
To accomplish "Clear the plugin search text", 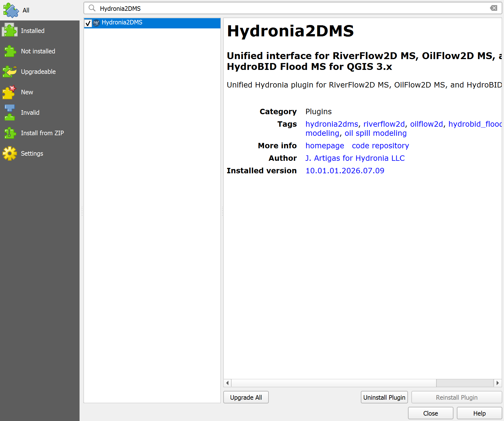I will click(494, 8).
